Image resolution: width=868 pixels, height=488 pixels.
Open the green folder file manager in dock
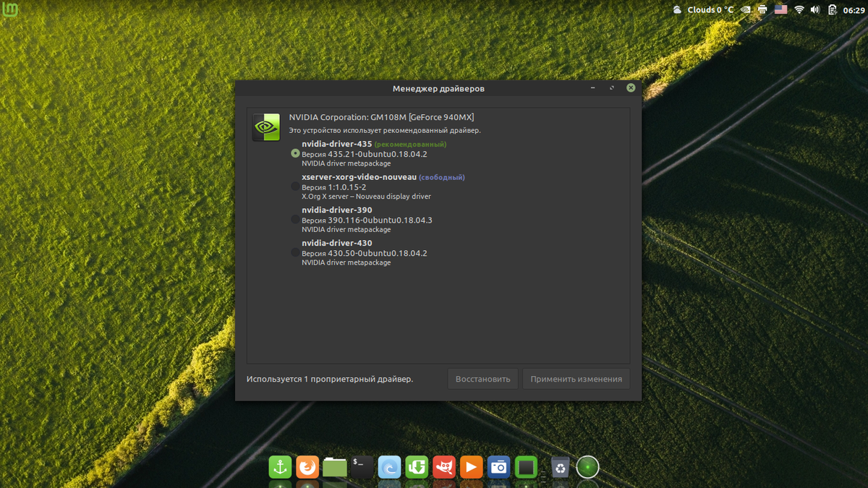[x=335, y=467]
